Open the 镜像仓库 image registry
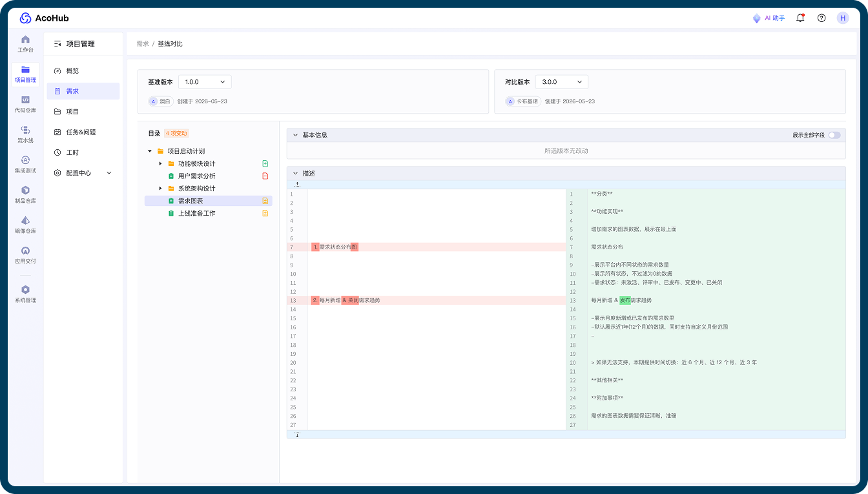This screenshot has width=868, height=494. [x=25, y=225]
